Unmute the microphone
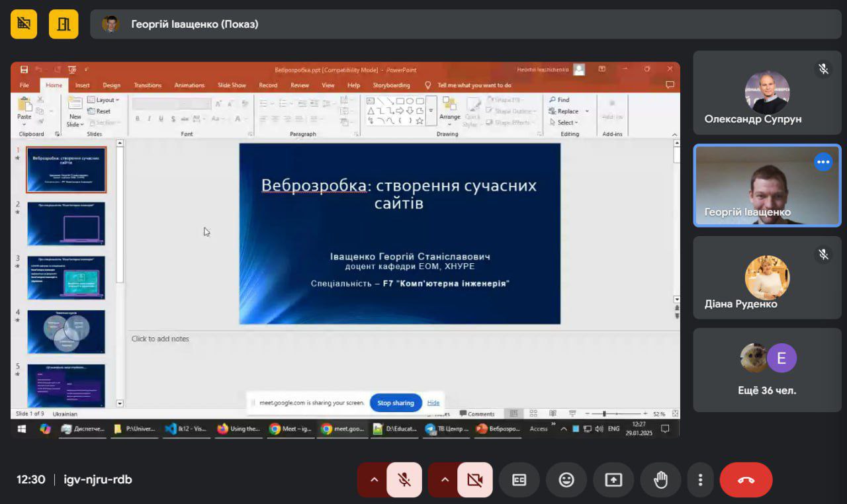Image resolution: width=847 pixels, height=504 pixels. click(x=404, y=480)
